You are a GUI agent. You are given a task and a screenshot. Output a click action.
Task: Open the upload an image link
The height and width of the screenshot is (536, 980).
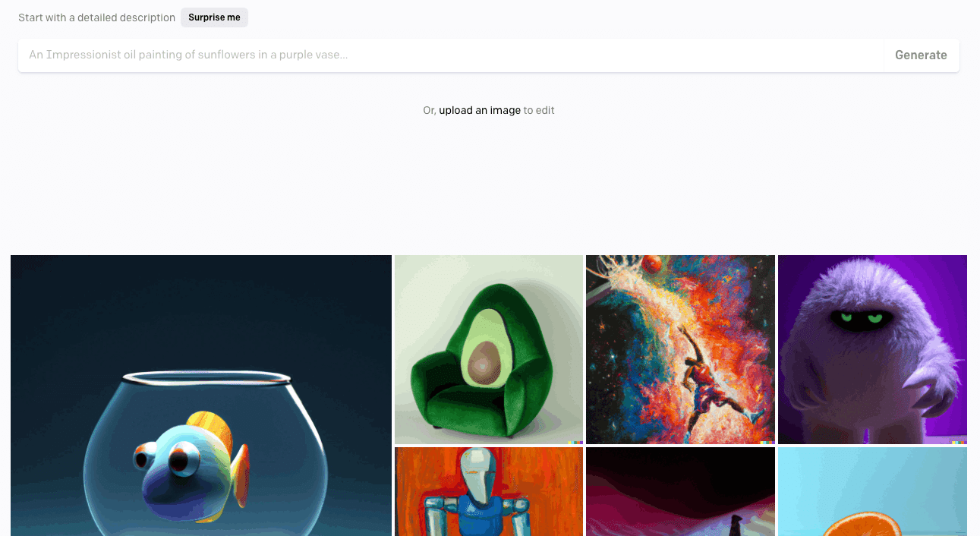point(480,110)
